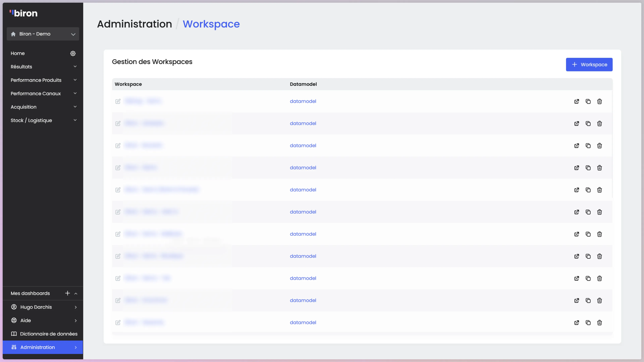Collapse the Mes dashboards section chevron

[76, 293]
